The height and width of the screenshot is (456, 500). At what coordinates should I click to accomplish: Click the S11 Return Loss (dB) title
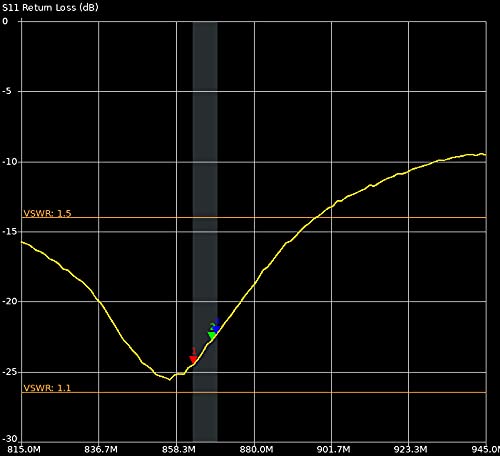pyautogui.click(x=50, y=8)
